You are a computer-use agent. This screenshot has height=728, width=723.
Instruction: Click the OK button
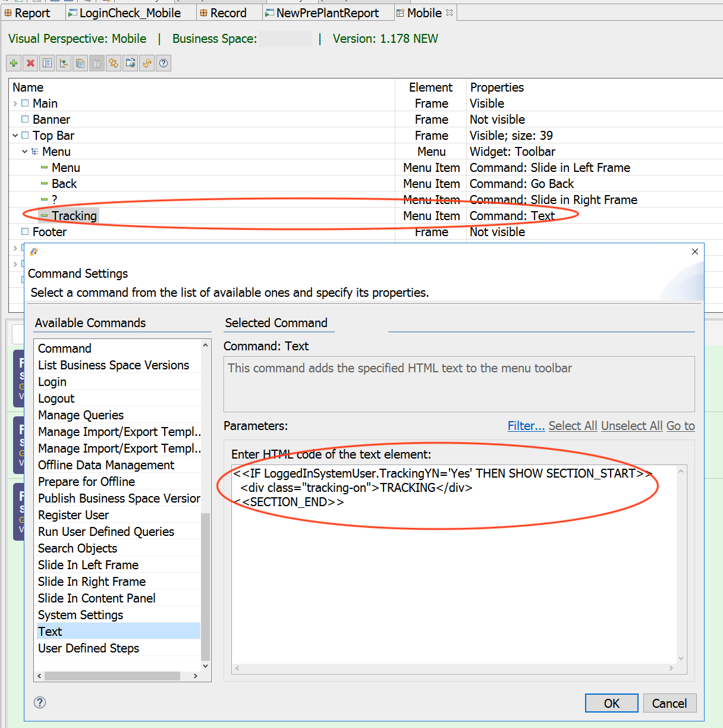click(x=612, y=703)
